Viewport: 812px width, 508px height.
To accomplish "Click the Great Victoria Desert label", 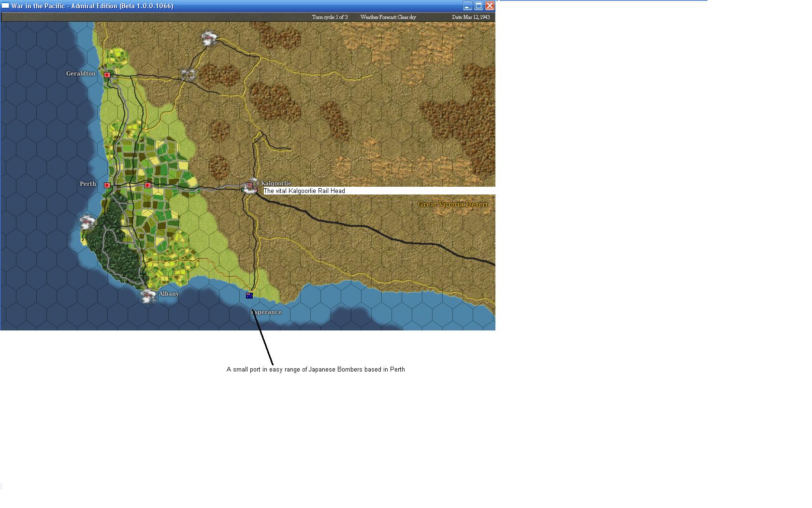I will click(x=453, y=204).
